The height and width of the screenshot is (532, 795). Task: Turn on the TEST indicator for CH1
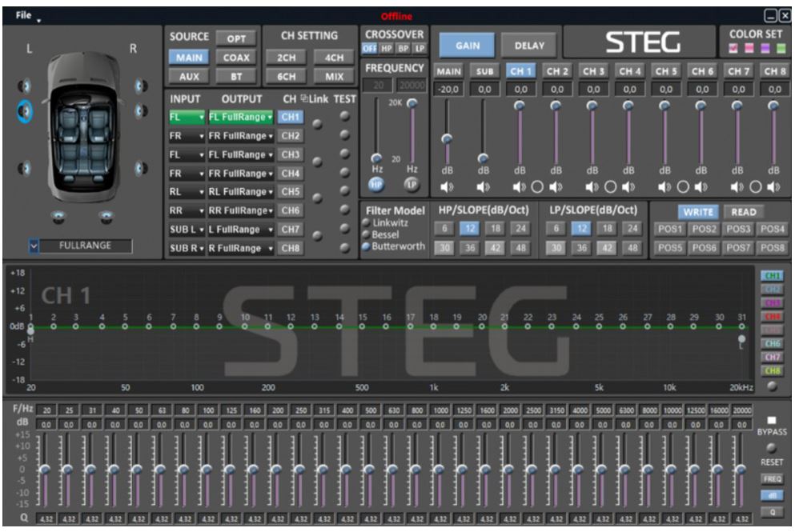coord(345,117)
